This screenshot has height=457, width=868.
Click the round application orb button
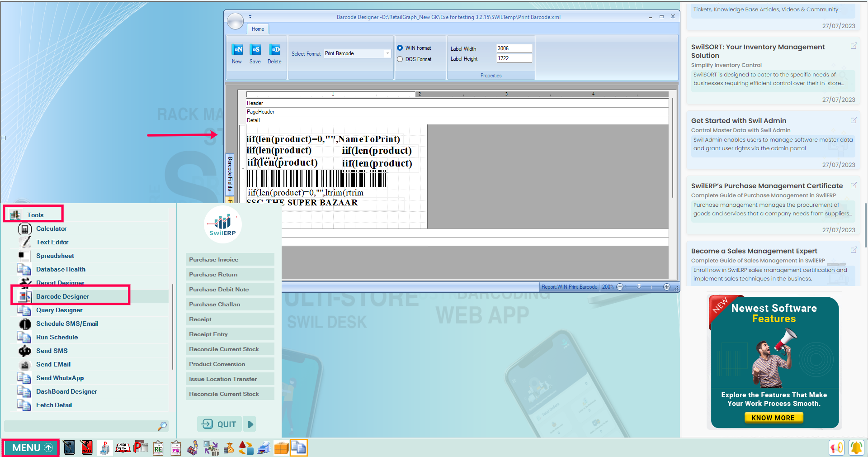(x=235, y=21)
